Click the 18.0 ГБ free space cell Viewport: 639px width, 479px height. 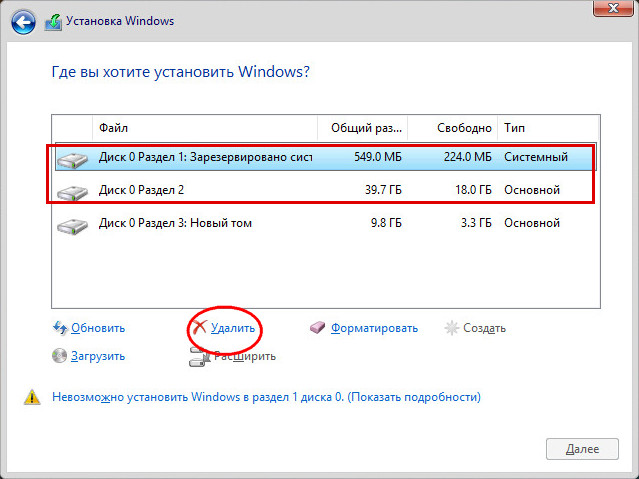pyautogui.click(x=473, y=190)
